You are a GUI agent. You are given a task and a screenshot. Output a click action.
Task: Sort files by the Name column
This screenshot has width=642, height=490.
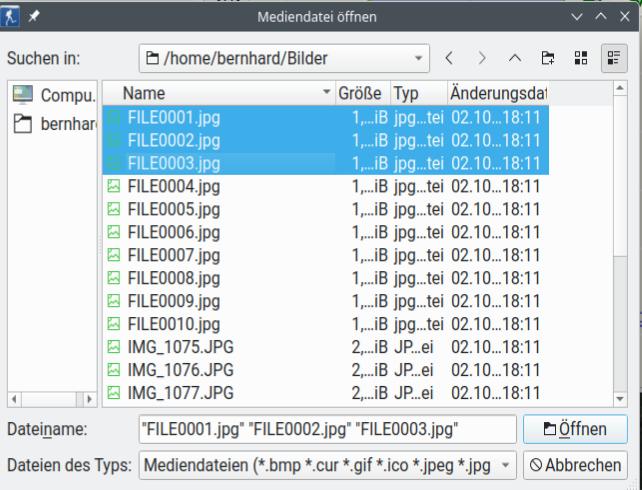[x=219, y=93]
